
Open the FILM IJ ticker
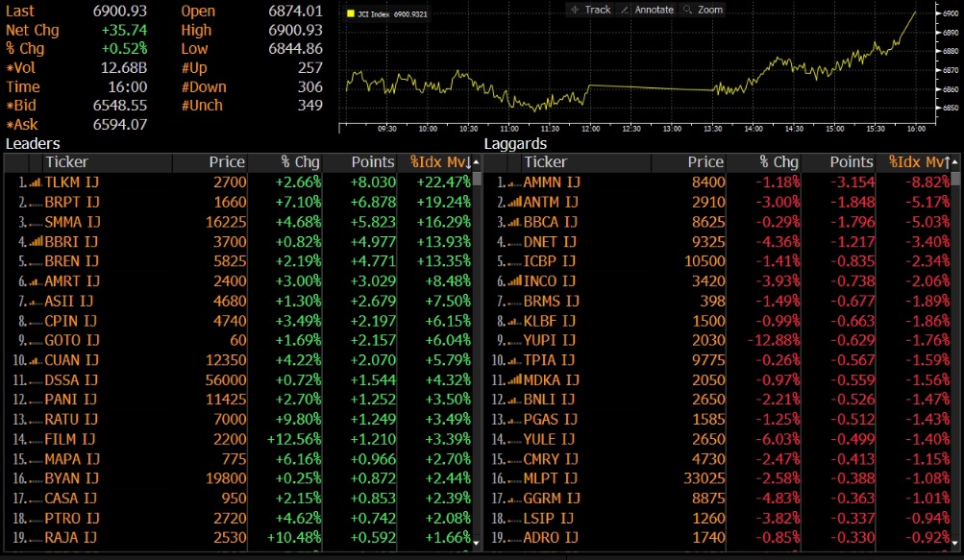[x=70, y=440]
